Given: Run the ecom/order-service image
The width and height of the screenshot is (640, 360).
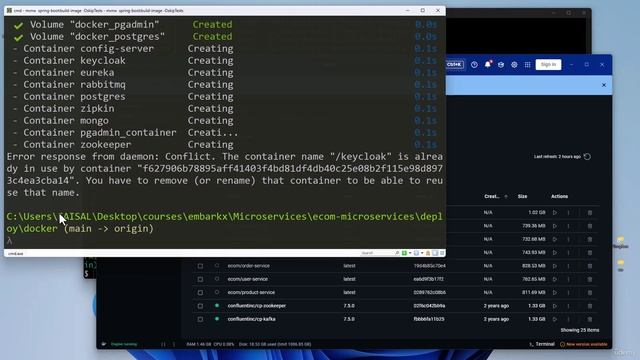Looking at the screenshot, I should pyautogui.click(x=555, y=266).
